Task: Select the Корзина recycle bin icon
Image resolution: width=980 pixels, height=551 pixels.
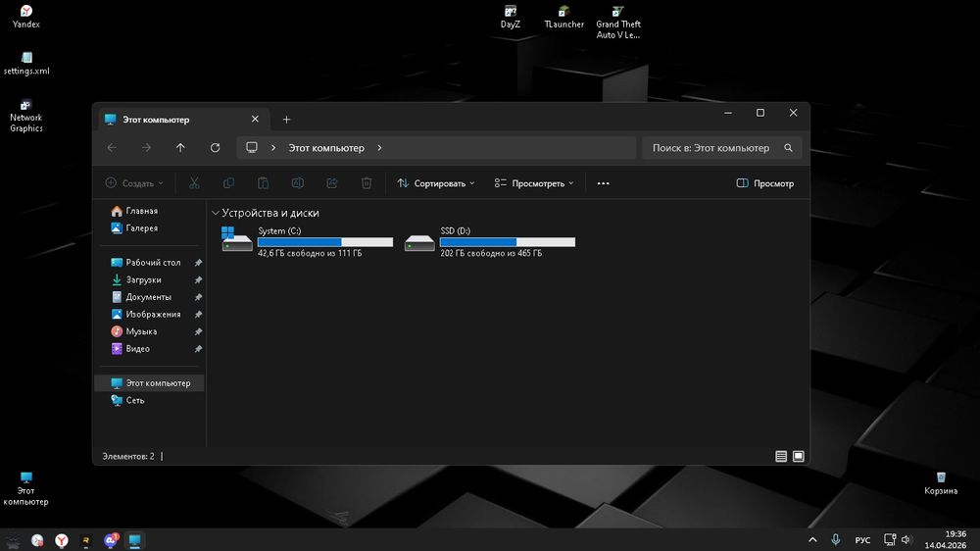Action: coord(941,483)
